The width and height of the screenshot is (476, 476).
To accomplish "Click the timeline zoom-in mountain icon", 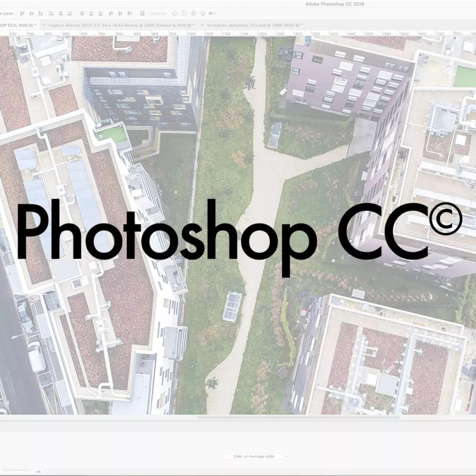I will coord(38,471).
